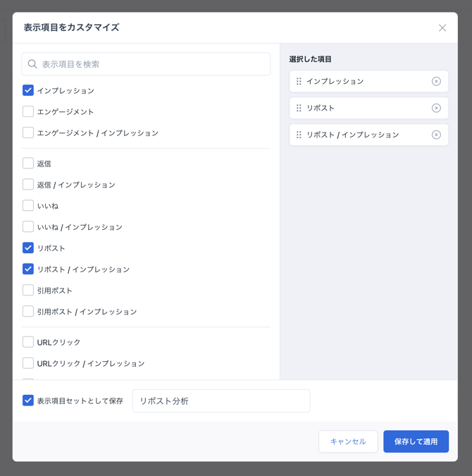This screenshot has height=476, width=472.
Task: Click the search magnifier icon
Action: [x=32, y=64]
